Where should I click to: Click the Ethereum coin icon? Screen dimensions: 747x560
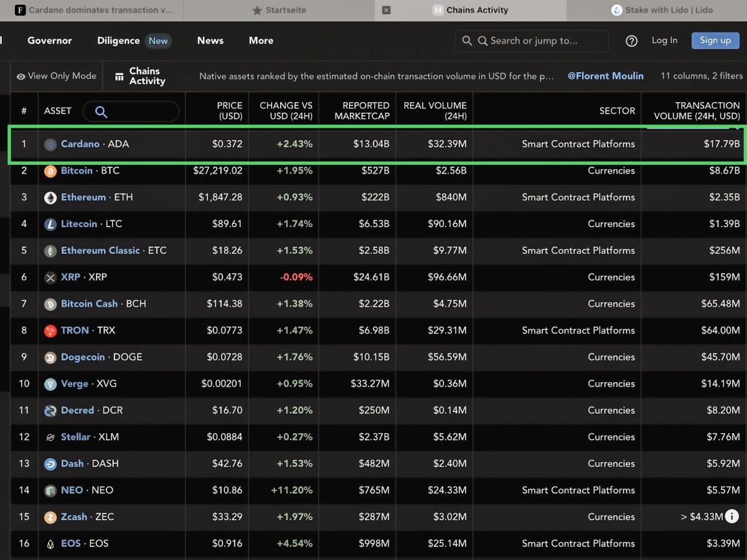click(x=50, y=198)
